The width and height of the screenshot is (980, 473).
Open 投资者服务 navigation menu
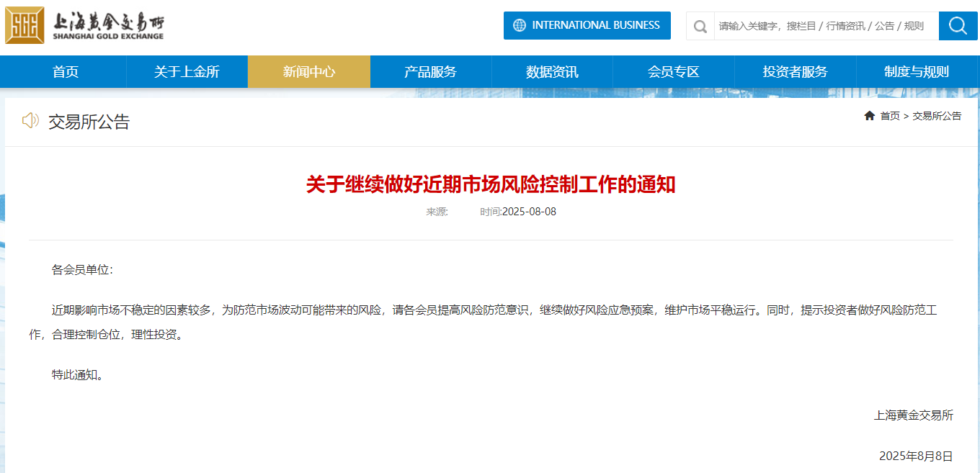coord(796,71)
